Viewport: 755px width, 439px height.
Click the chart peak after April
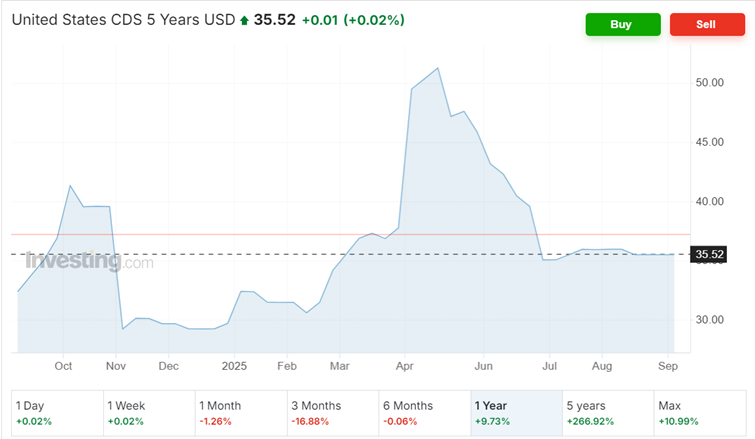click(x=438, y=68)
